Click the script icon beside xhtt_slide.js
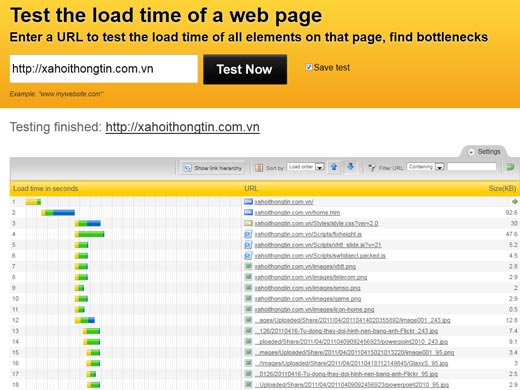This screenshot has height=390, width=520. 248,245
